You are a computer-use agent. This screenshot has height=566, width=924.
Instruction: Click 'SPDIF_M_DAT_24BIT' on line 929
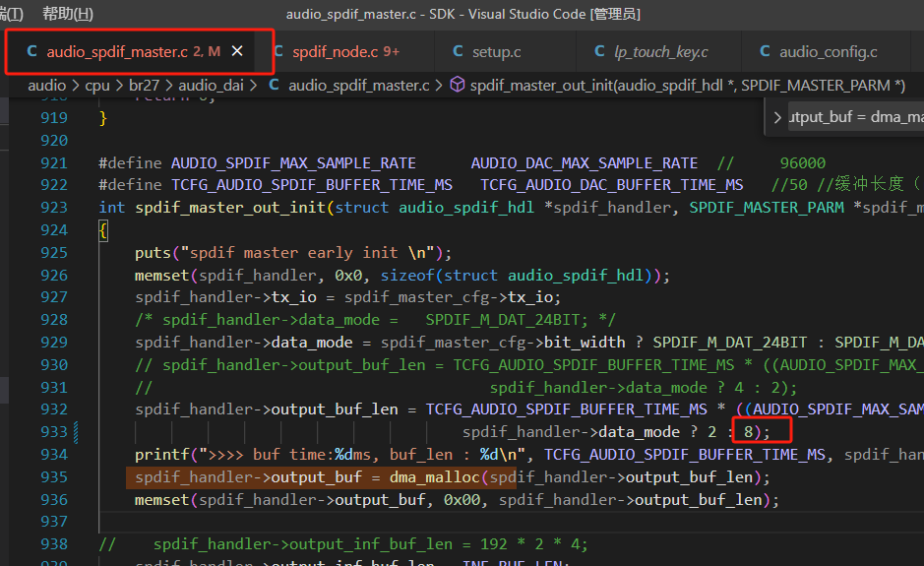pyautogui.click(x=729, y=343)
